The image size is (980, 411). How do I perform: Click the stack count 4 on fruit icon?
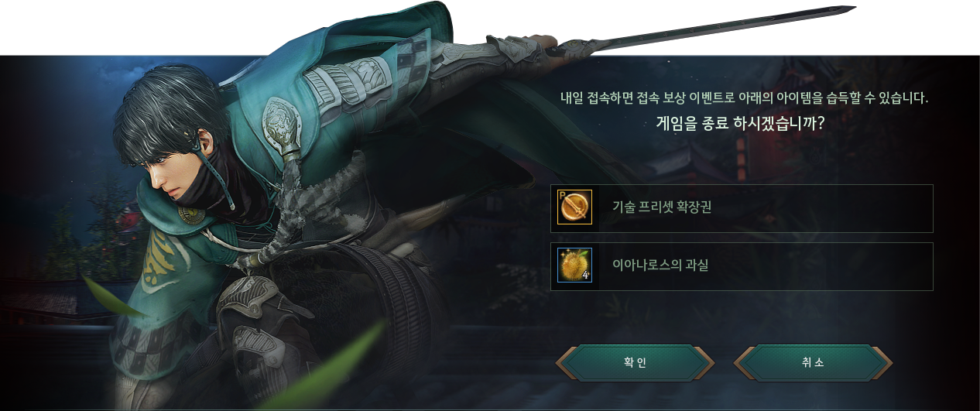[585, 275]
